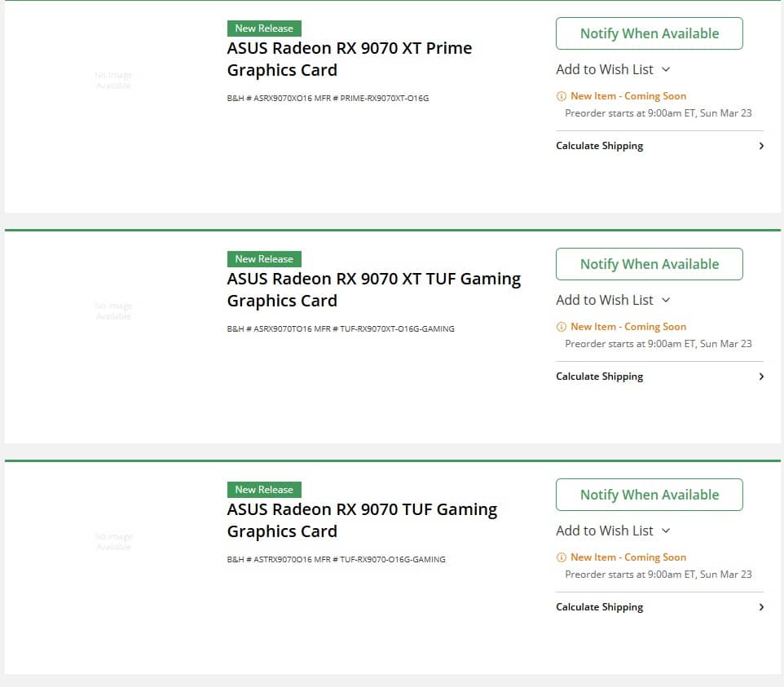Click New Release badge on RX 9070 XT TUF Gaming

(264, 259)
